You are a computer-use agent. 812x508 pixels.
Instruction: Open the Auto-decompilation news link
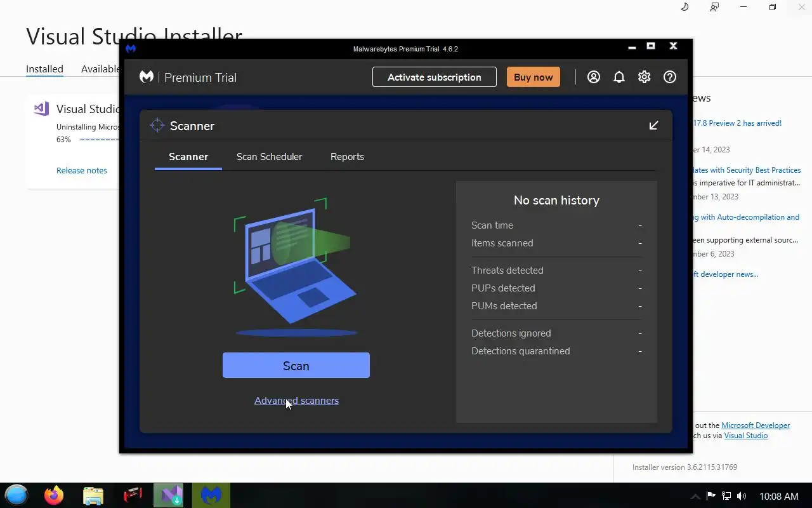[746, 217]
